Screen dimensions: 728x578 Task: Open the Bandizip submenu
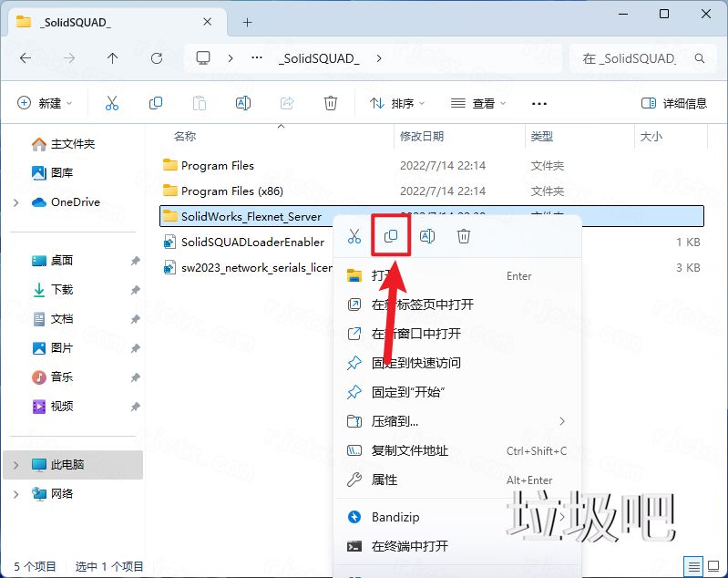click(x=457, y=517)
